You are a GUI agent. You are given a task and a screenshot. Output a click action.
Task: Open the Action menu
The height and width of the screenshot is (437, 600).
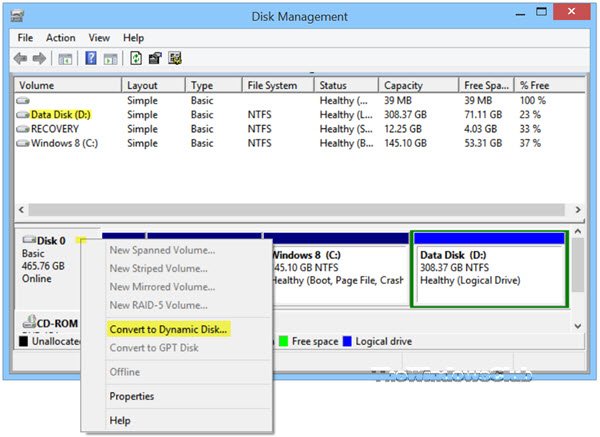click(x=60, y=38)
